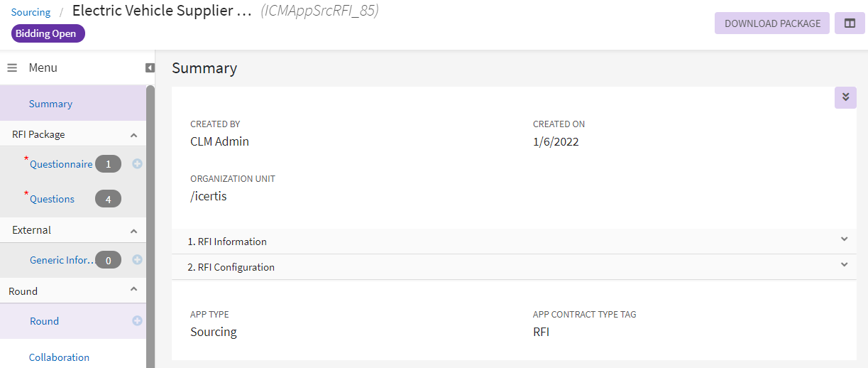Collapse the Round menu group

pyautogui.click(x=133, y=290)
